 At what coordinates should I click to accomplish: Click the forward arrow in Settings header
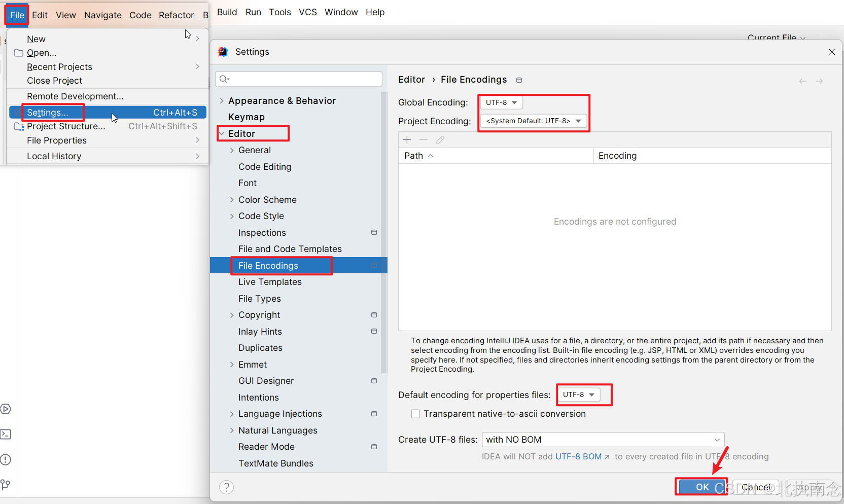(819, 81)
